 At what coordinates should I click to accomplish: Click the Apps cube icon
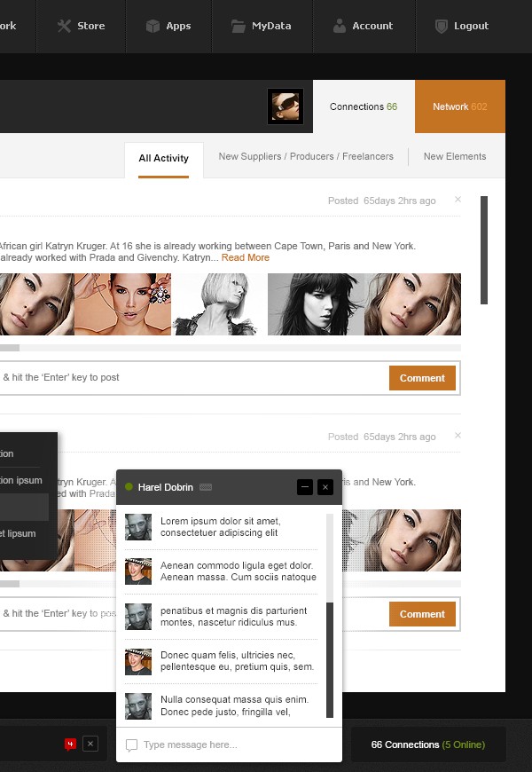pos(153,26)
